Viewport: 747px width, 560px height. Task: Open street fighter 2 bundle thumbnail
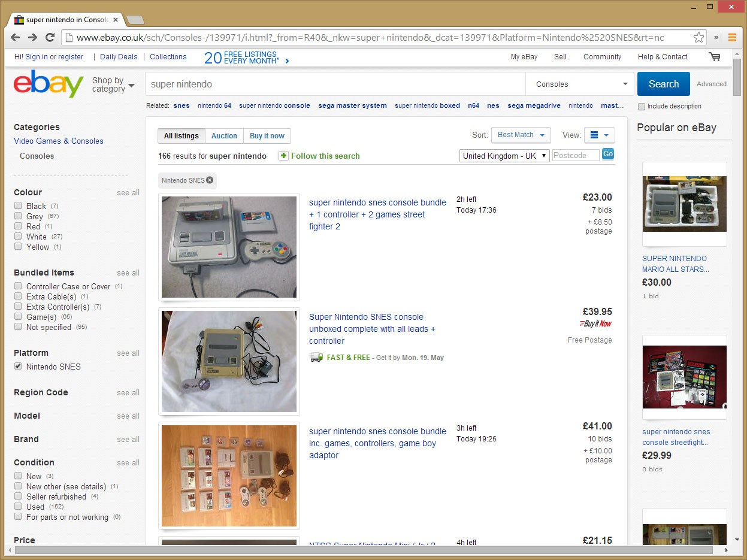(x=229, y=247)
